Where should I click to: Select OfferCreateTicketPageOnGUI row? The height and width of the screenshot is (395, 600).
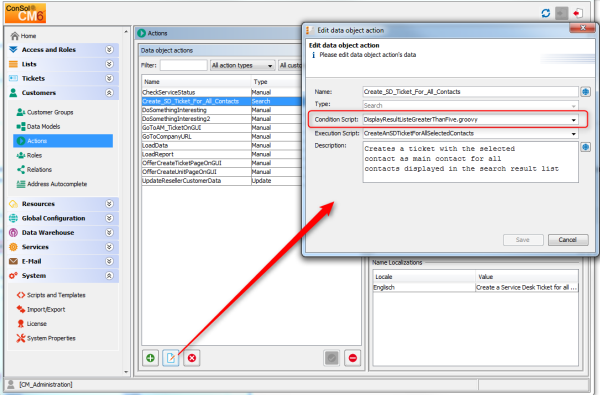pos(222,163)
